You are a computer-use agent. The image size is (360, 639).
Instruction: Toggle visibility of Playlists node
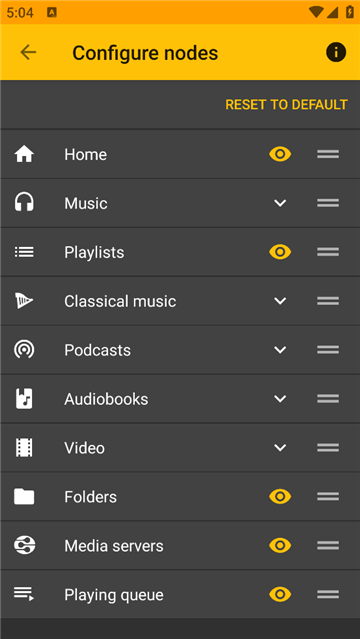(280, 252)
